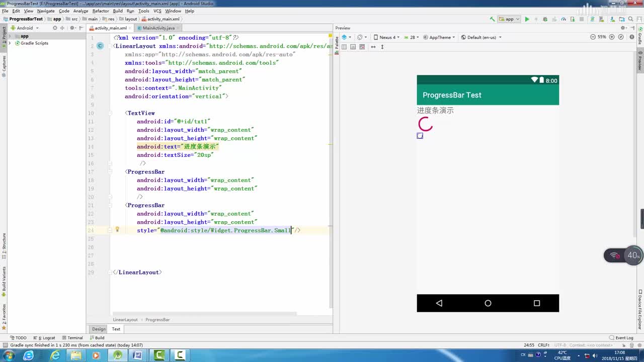Screen dimensions: 644x362
Task: Start debugging with the bug icon
Action: pyautogui.click(x=545, y=19)
